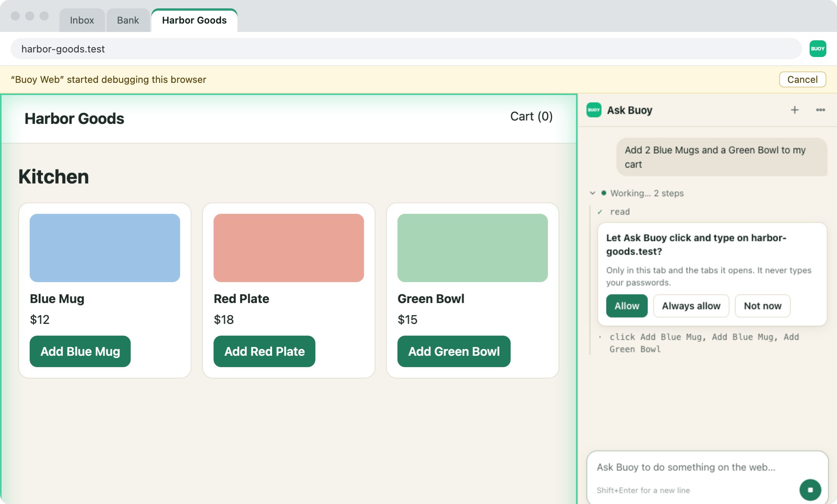
Task: Add Blue Mug to cart
Action: [80, 351]
